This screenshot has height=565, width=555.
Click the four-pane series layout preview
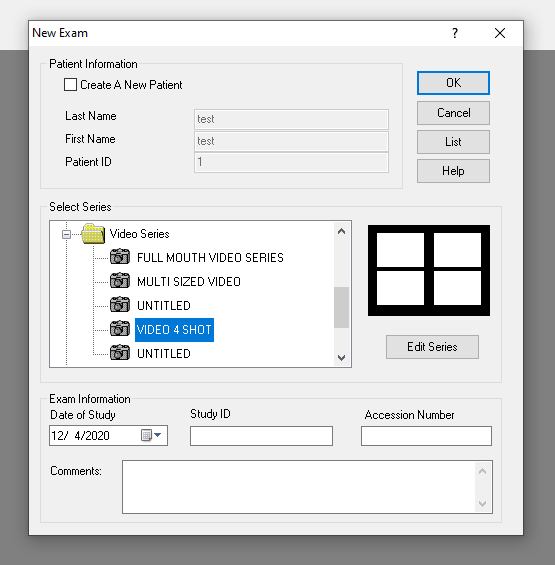point(429,270)
